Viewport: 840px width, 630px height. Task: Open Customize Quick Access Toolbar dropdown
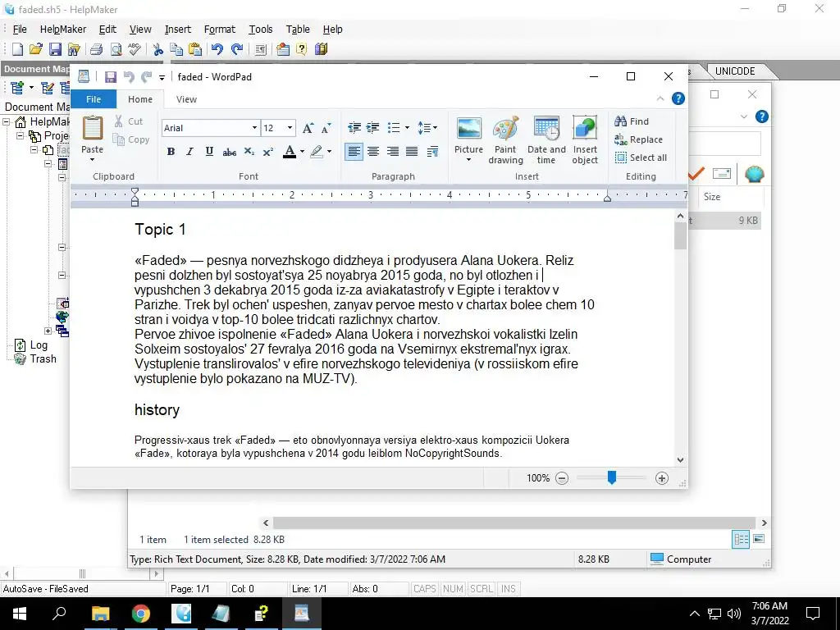tap(162, 78)
